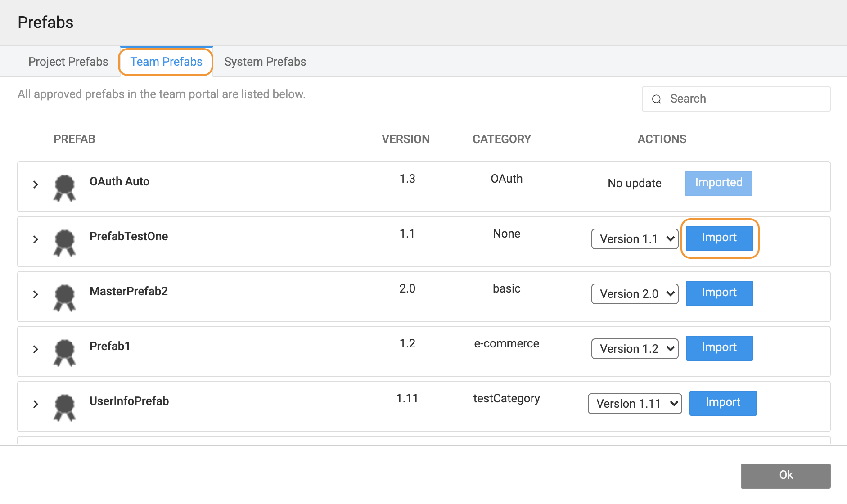The image size is (847, 504).
Task: Click the Prefab1 badge icon
Action: (64, 352)
